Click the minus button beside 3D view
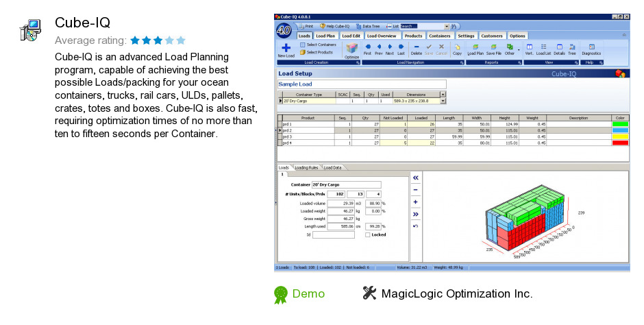 click(x=416, y=190)
